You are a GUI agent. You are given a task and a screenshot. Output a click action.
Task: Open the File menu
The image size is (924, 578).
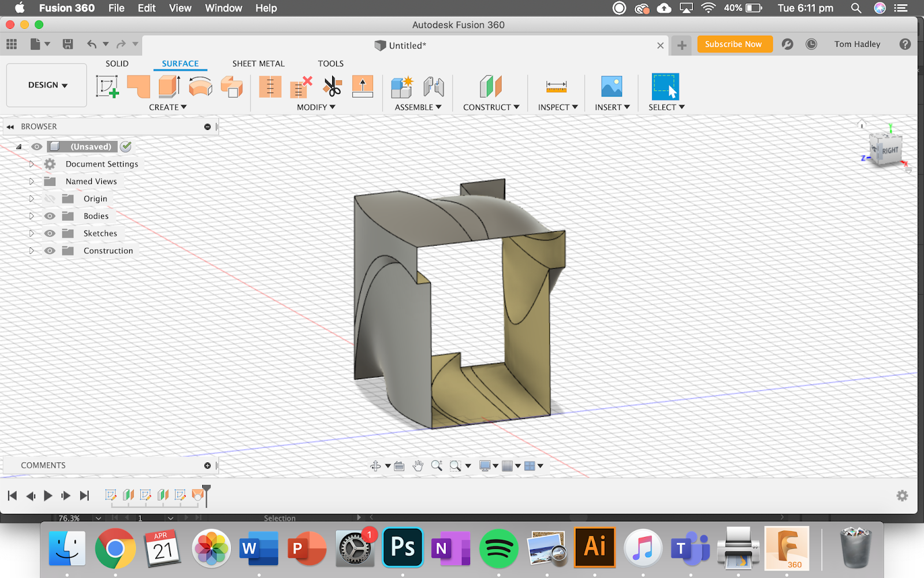click(117, 8)
